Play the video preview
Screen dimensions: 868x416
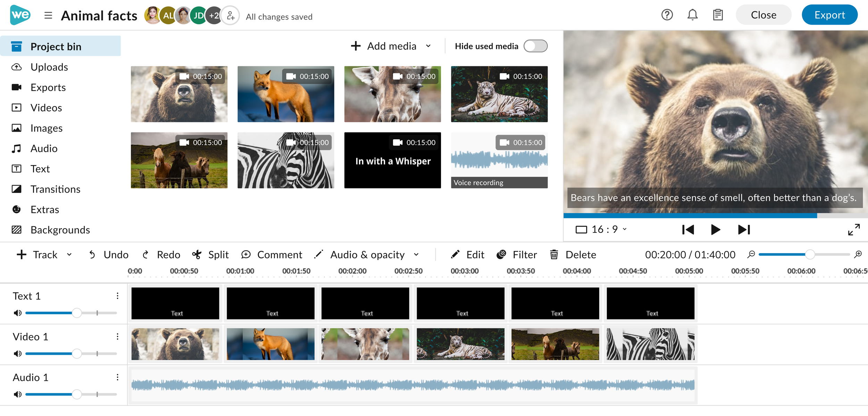point(715,229)
